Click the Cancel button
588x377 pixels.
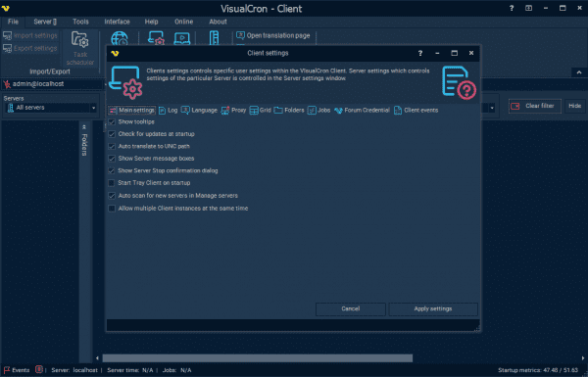click(x=351, y=309)
